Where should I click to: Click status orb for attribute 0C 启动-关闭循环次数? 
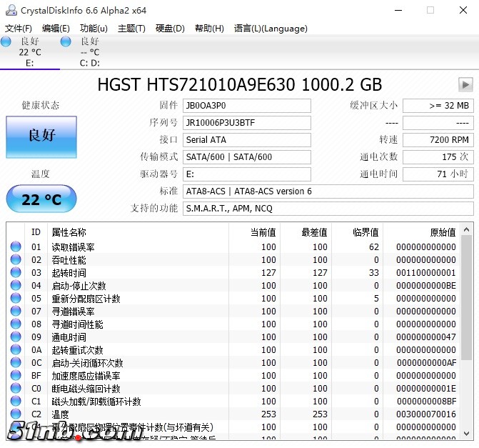click(x=16, y=362)
